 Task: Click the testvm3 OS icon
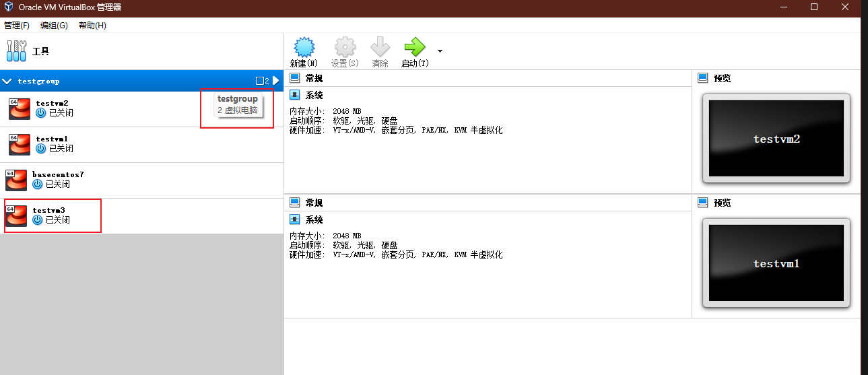tap(16, 216)
